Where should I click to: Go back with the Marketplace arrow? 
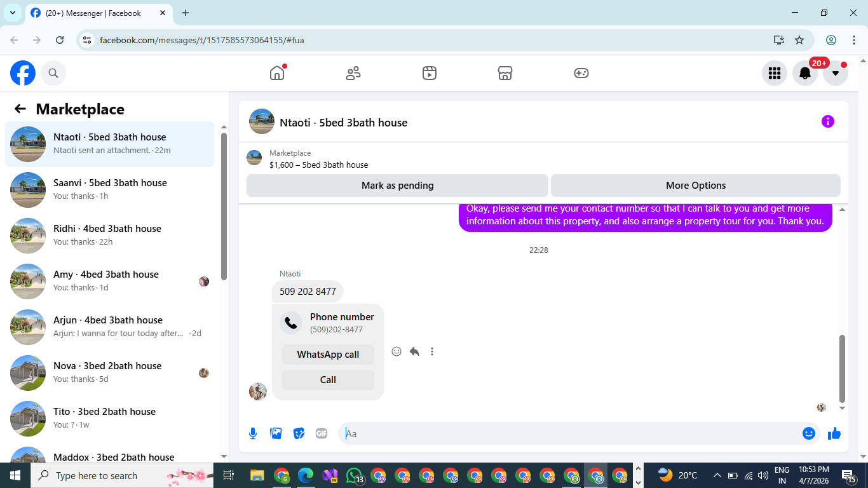[x=20, y=109]
